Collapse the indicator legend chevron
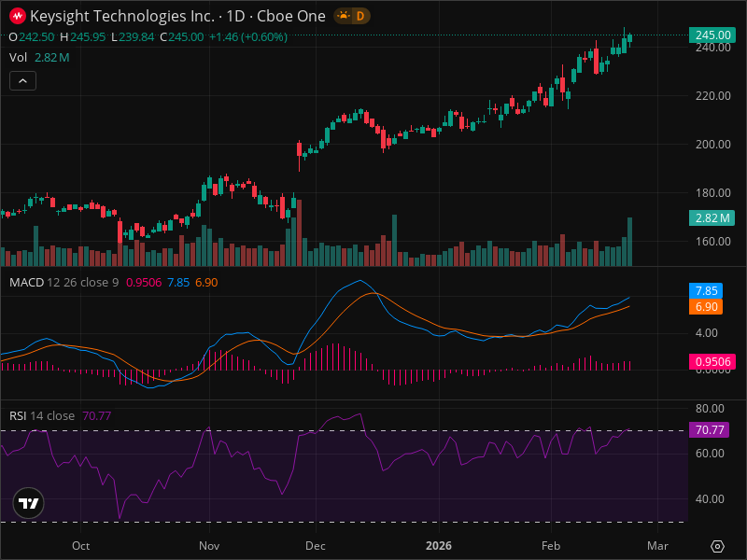747x560 pixels. pyautogui.click(x=22, y=81)
